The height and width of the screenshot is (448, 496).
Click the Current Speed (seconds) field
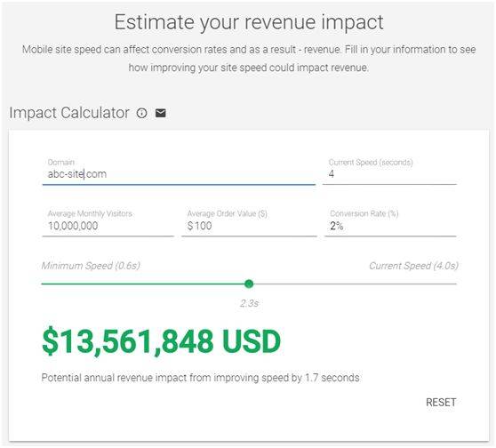pyautogui.click(x=389, y=173)
